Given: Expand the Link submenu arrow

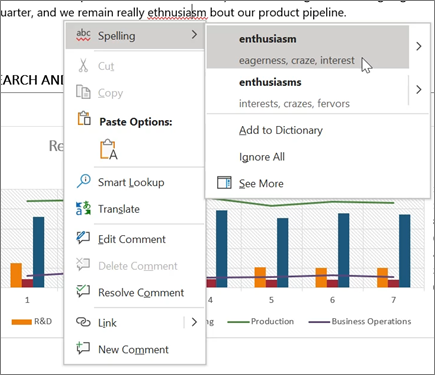Looking at the screenshot, I should (x=194, y=322).
